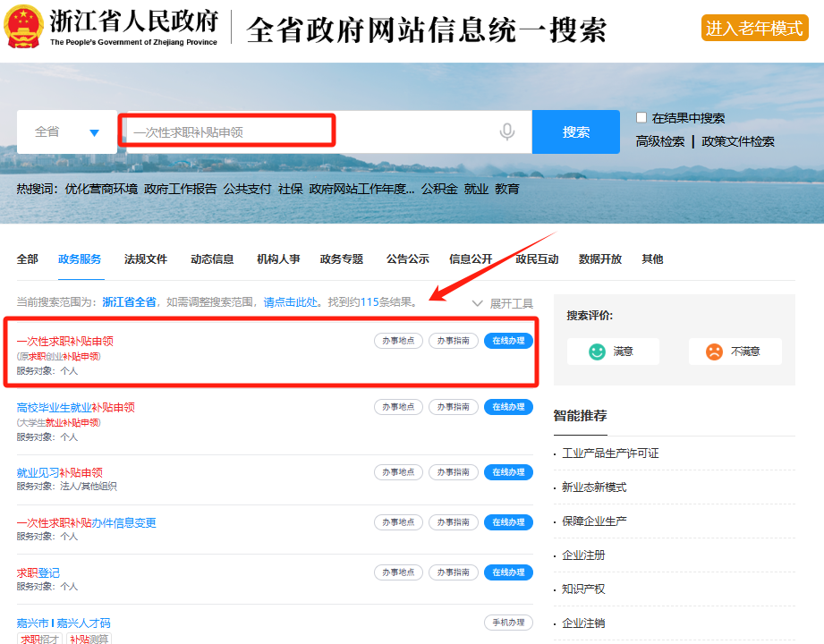Screen dimensions: 824x644
Task: Click the 满意 rating button
Action: [x=613, y=352]
